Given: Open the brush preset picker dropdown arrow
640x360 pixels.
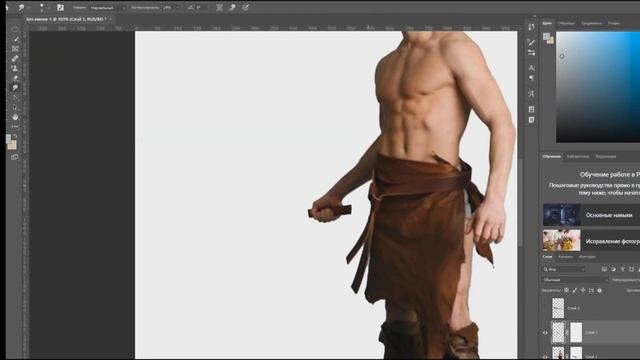Looking at the screenshot, I should pos(49,7).
